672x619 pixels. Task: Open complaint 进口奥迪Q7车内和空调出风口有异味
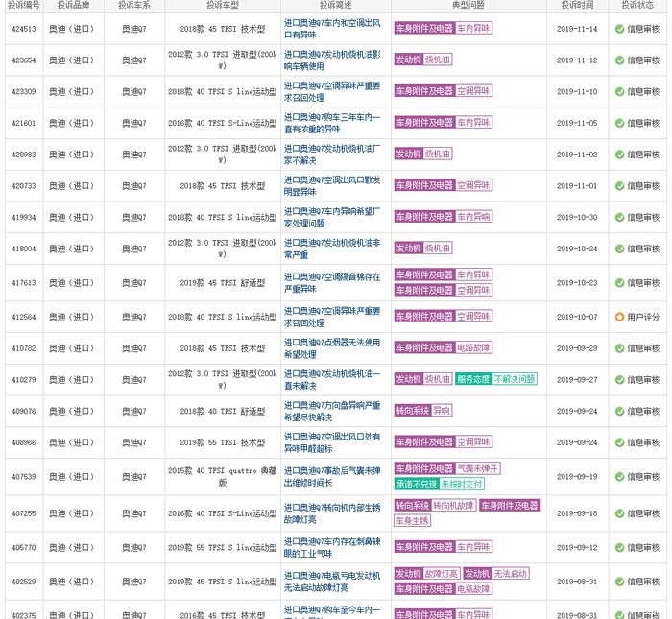click(332, 29)
